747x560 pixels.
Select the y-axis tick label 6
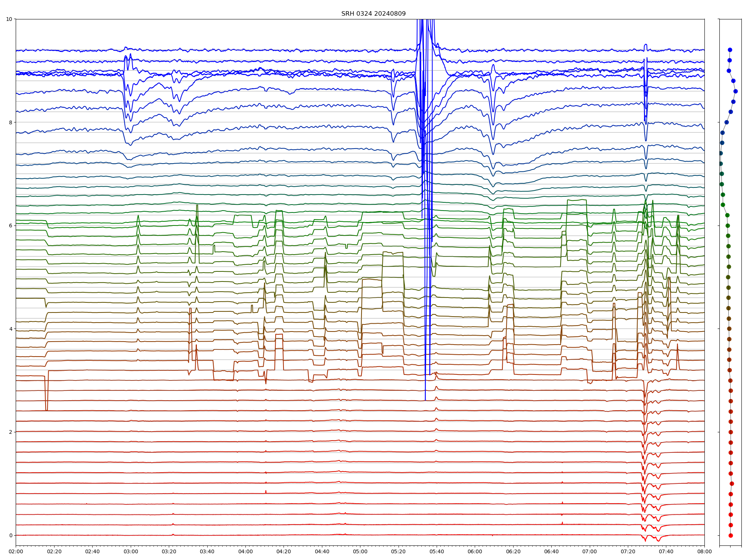(11, 225)
